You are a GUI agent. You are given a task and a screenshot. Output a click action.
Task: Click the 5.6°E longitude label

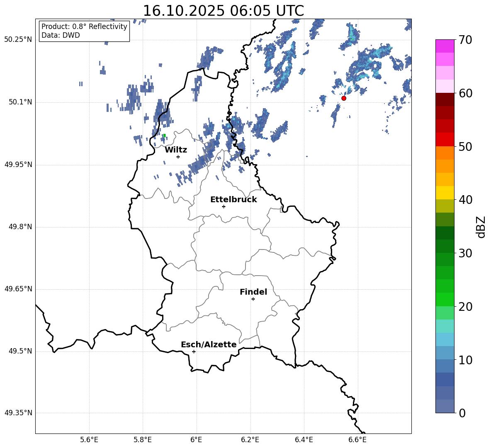click(x=89, y=440)
